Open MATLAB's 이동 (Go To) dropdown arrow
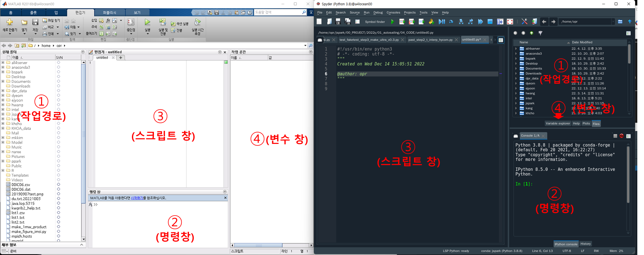 [x=78, y=27]
